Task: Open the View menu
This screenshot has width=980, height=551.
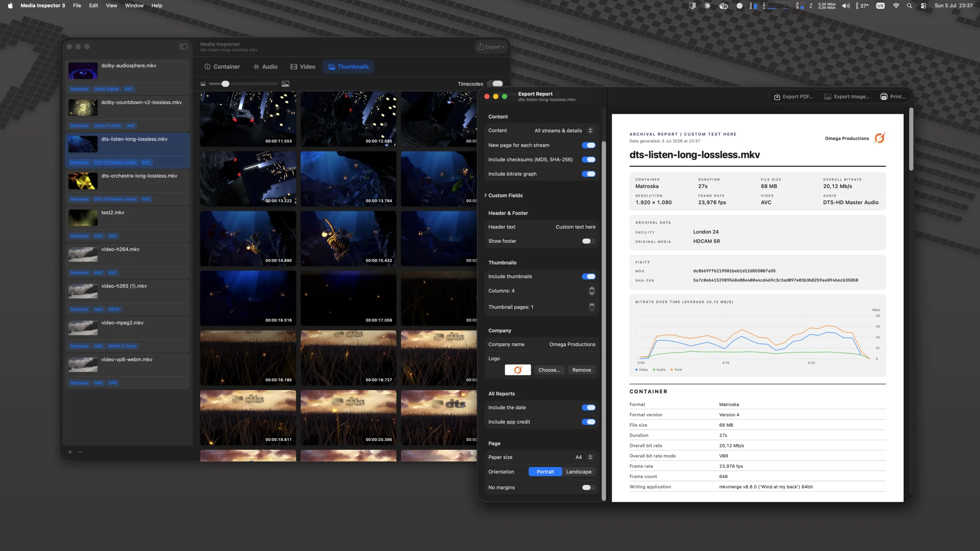Action: coord(111,5)
